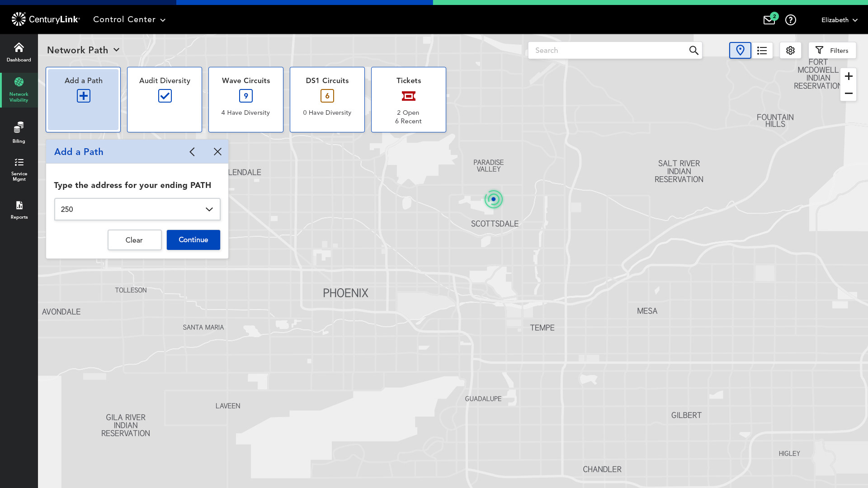Click the Clear button
Image resolution: width=868 pixels, height=488 pixels.
[134, 240]
